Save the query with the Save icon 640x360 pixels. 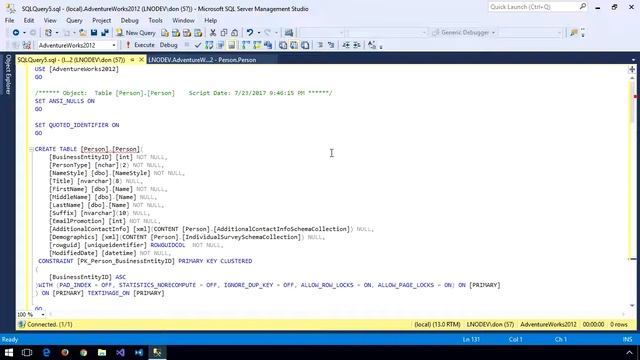tap(94, 33)
